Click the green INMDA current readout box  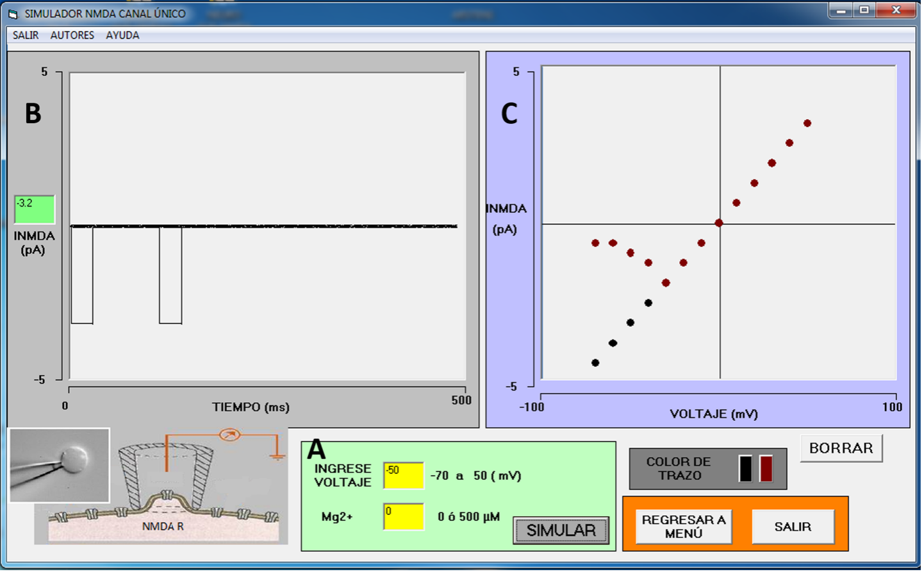point(35,210)
